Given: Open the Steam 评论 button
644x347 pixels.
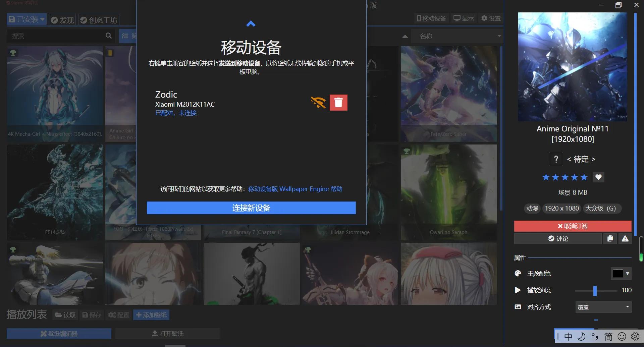Looking at the screenshot, I should pos(558,238).
